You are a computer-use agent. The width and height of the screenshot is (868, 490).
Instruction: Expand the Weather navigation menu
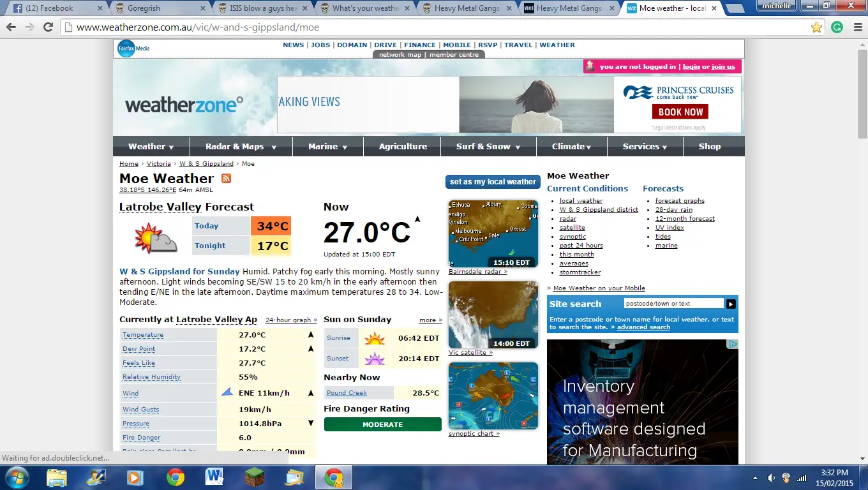[151, 146]
